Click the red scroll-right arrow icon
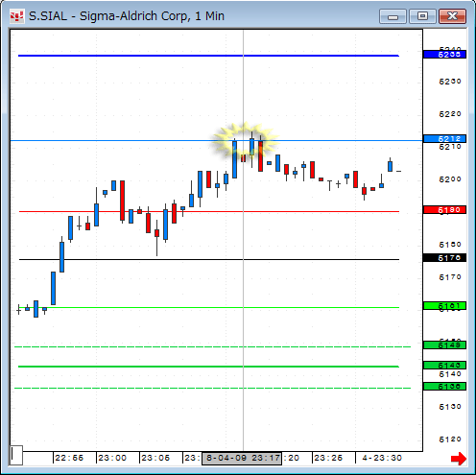This screenshot has width=476, height=475. (x=459, y=459)
